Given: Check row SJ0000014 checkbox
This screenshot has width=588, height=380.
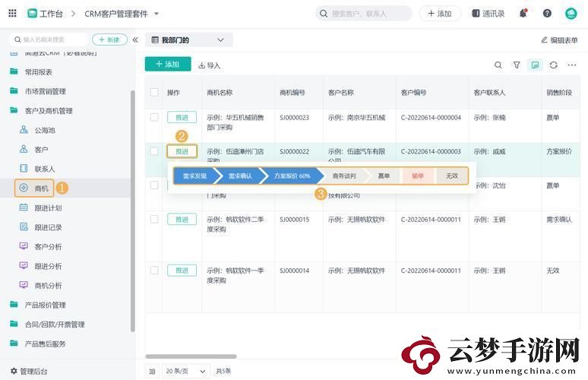Looking at the screenshot, I should (x=154, y=271).
